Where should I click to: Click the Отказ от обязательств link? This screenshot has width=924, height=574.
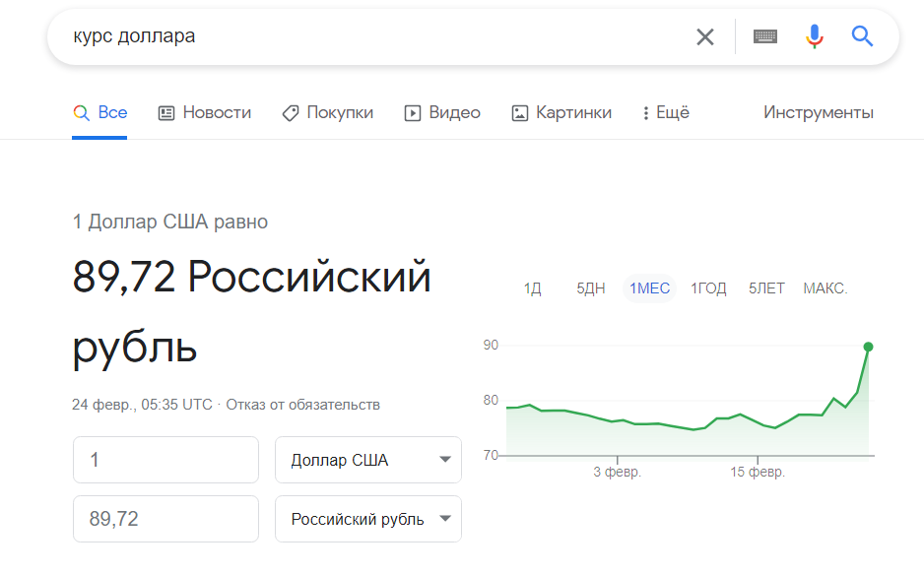point(303,405)
